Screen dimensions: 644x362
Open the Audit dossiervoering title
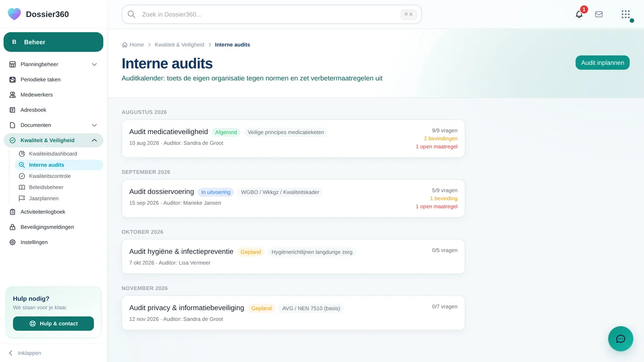(161, 192)
